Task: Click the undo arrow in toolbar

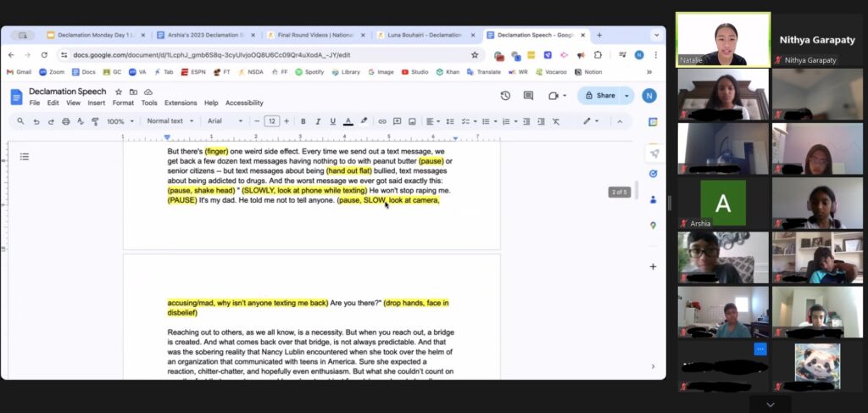Action: click(x=37, y=121)
